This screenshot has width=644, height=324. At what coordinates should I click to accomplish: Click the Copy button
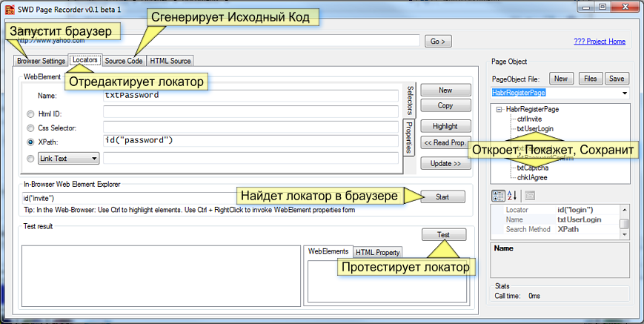[445, 105]
